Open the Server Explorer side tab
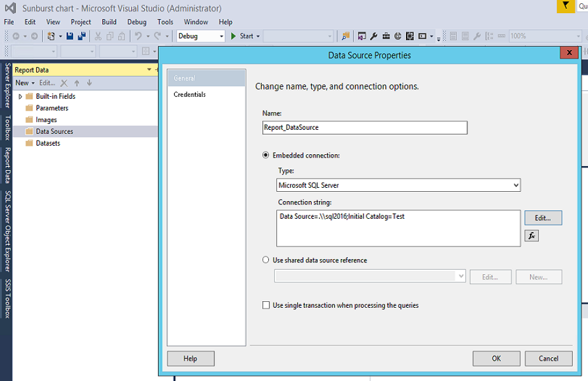588x381 pixels. (7, 86)
